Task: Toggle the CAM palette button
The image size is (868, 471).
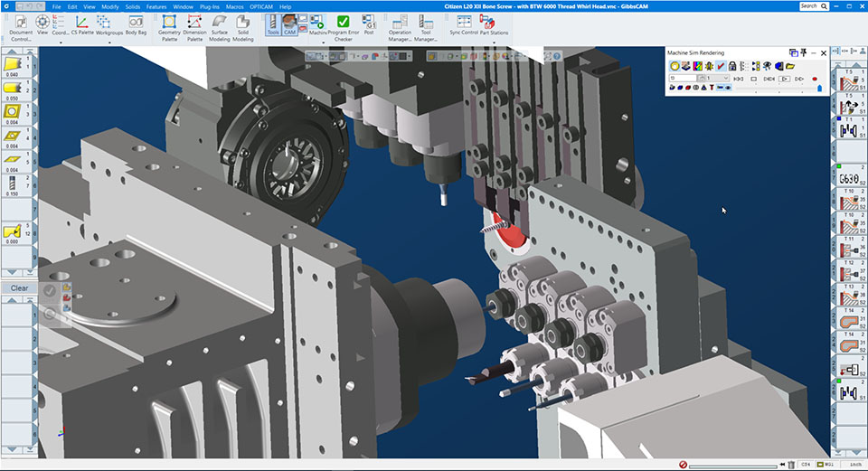Action: click(x=289, y=24)
